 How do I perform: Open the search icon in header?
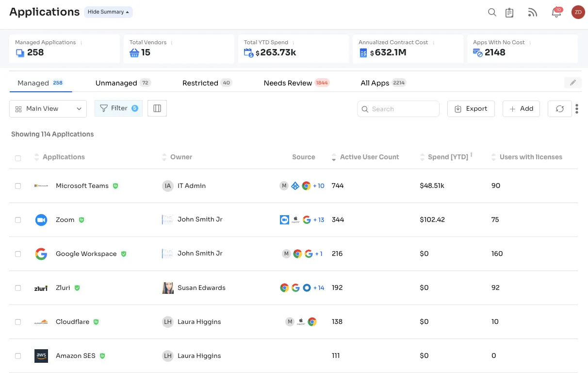(x=492, y=13)
